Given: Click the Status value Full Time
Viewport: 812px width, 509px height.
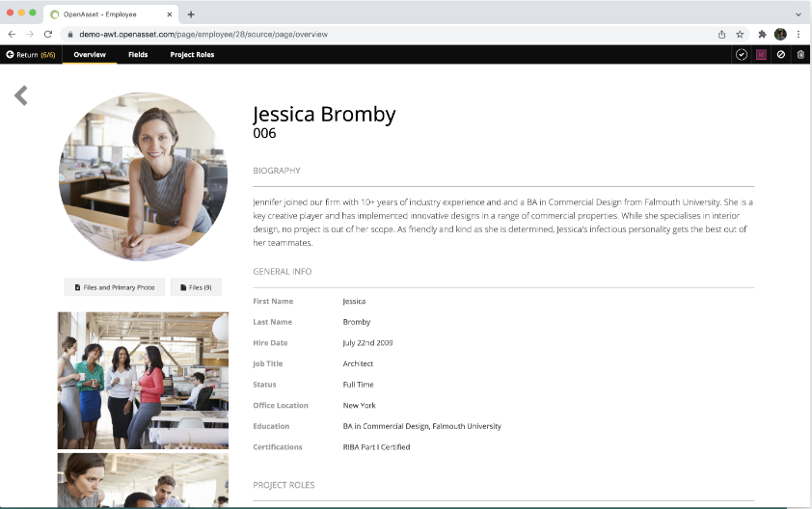Looking at the screenshot, I should pyautogui.click(x=359, y=385).
